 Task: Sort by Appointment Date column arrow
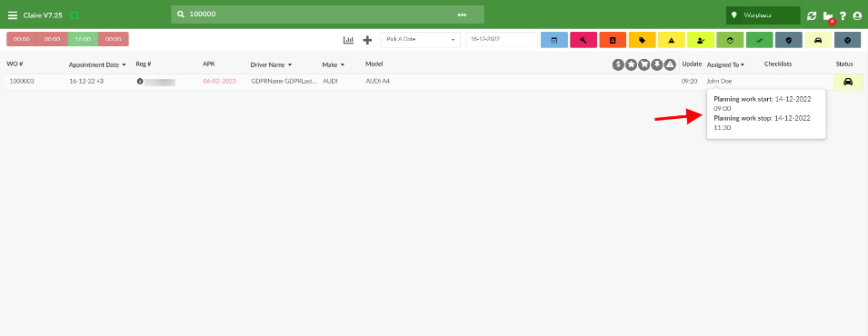(x=124, y=65)
